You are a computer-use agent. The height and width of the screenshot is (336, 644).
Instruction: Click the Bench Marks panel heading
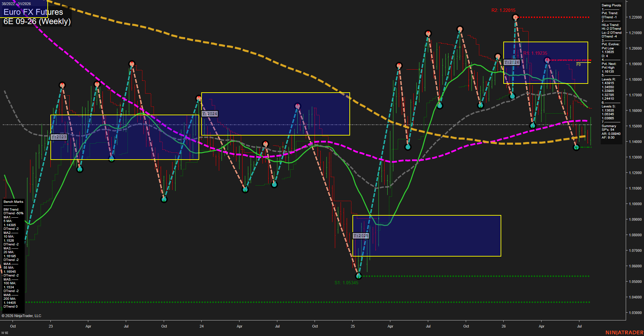[14, 202]
